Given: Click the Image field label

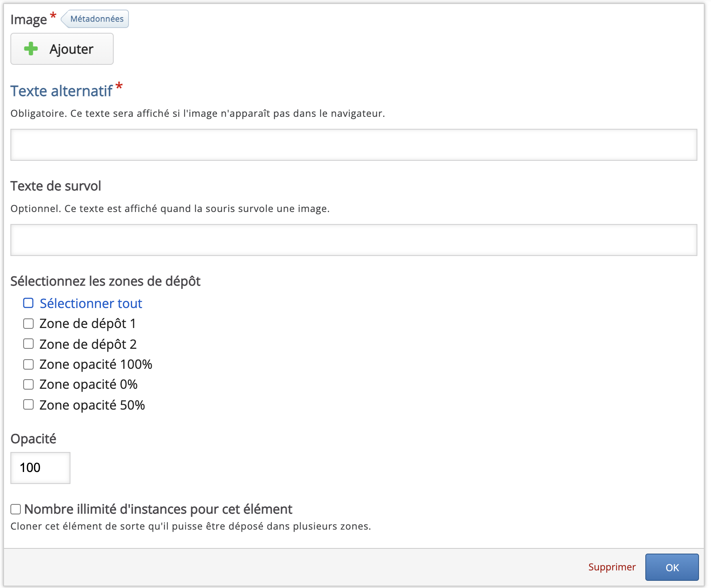Looking at the screenshot, I should (x=28, y=20).
